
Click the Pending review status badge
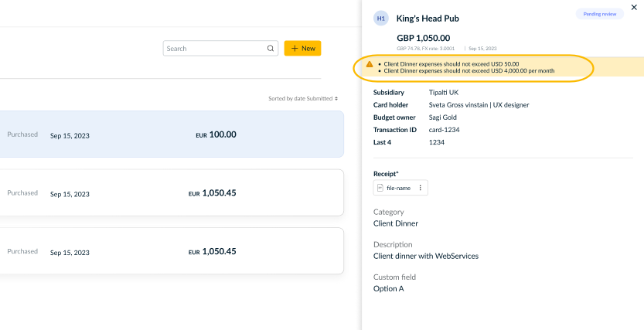tap(600, 14)
